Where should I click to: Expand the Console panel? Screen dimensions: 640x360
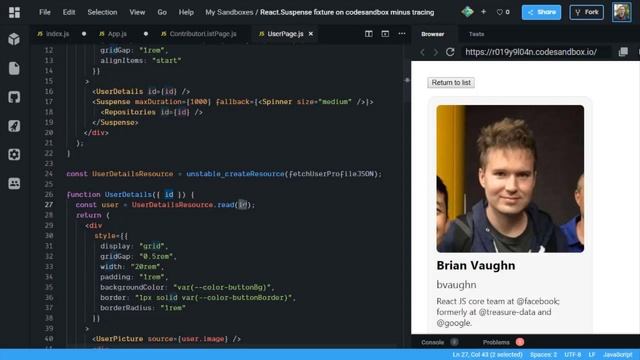click(x=433, y=342)
